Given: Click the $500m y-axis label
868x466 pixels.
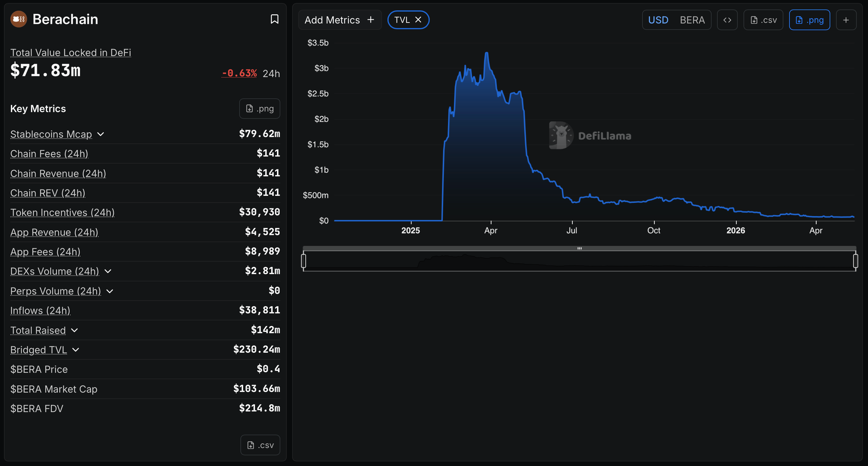Looking at the screenshot, I should (x=316, y=195).
